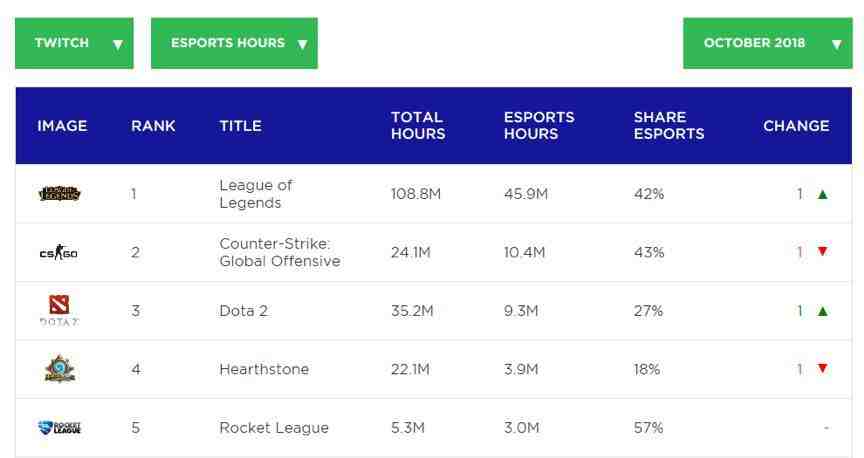Open the Twitch platform dropdown
864x458 pixels.
(x=74, y=43)
